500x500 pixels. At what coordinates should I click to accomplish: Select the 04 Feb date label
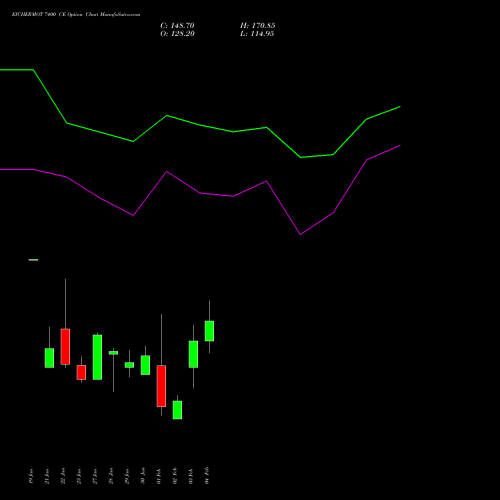coord(207,476)
